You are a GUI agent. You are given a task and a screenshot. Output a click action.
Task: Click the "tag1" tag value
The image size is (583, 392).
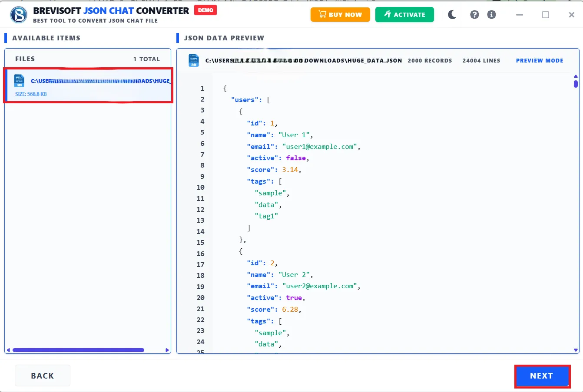pyautogui.click(x=266, y=216)
